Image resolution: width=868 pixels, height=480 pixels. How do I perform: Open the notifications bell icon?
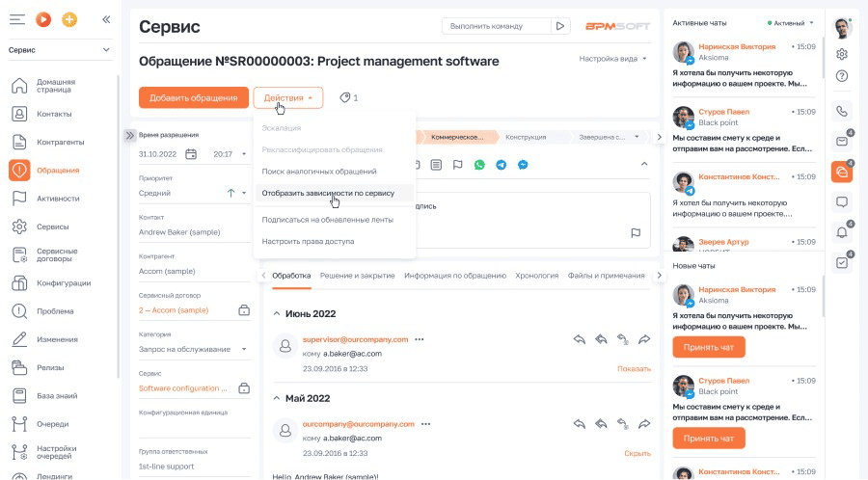[842, 232]
